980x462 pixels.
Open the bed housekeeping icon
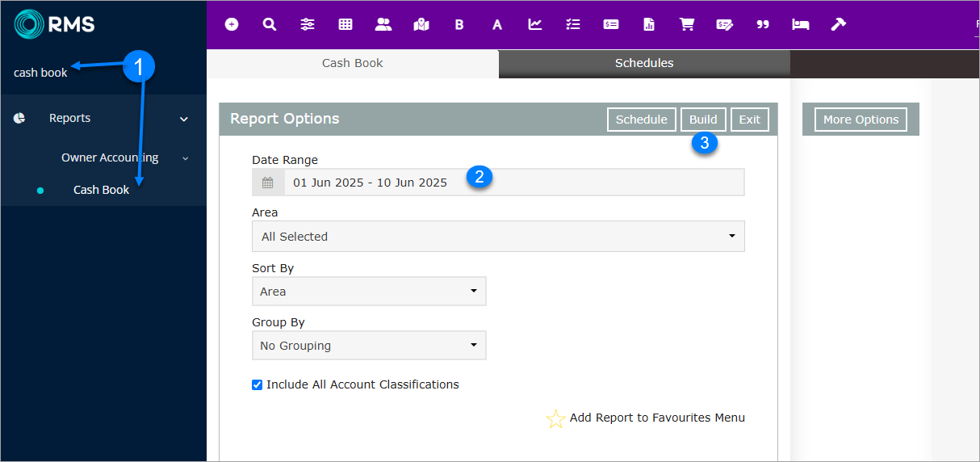pos(800,24)
